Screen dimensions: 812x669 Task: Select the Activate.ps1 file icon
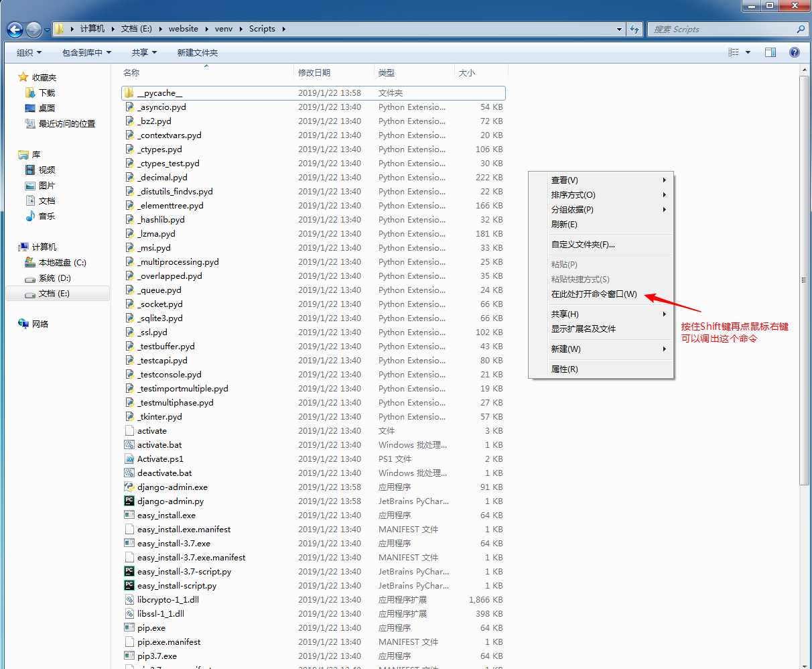point(129,459)
